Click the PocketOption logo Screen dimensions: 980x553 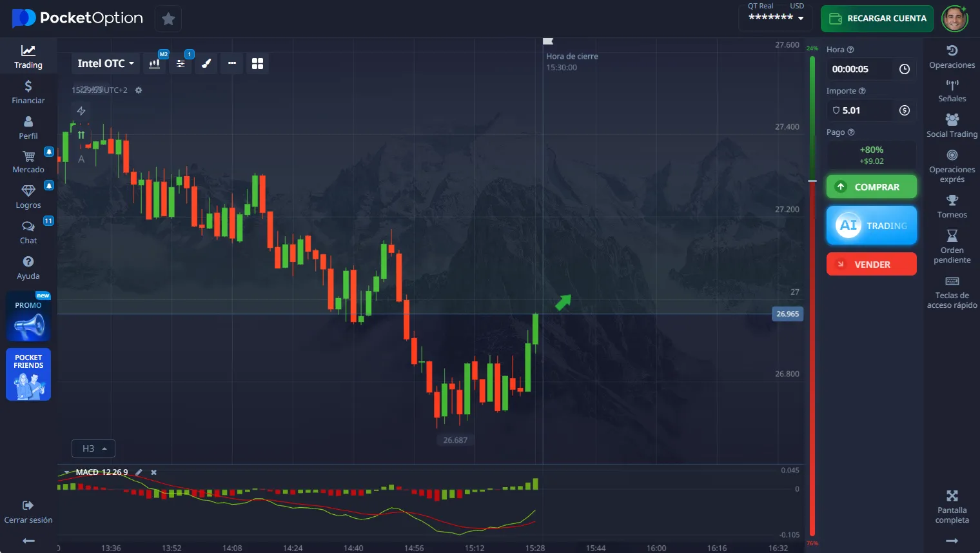coord(77,18)
